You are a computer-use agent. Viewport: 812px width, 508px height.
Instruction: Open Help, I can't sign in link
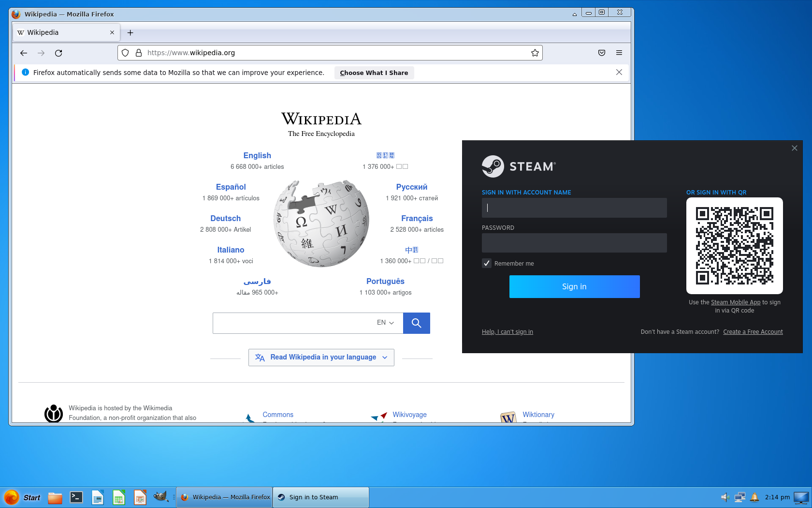(507, 332)
